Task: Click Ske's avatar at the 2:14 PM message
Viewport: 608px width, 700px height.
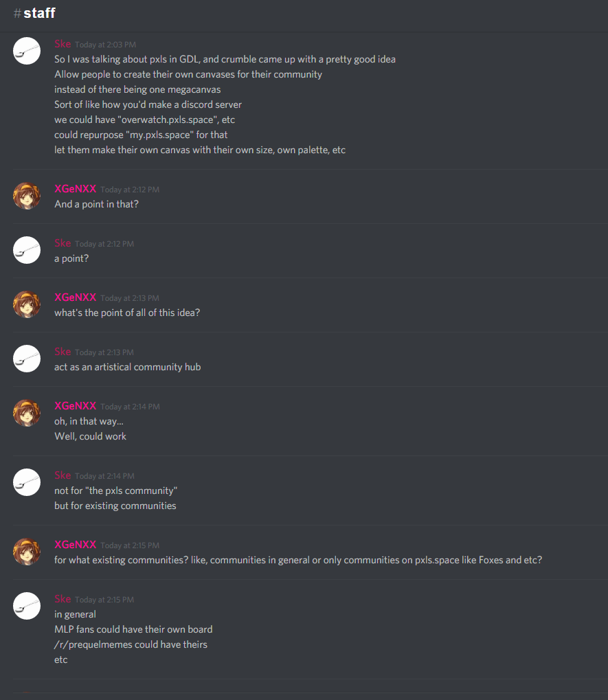Action: 27,482
